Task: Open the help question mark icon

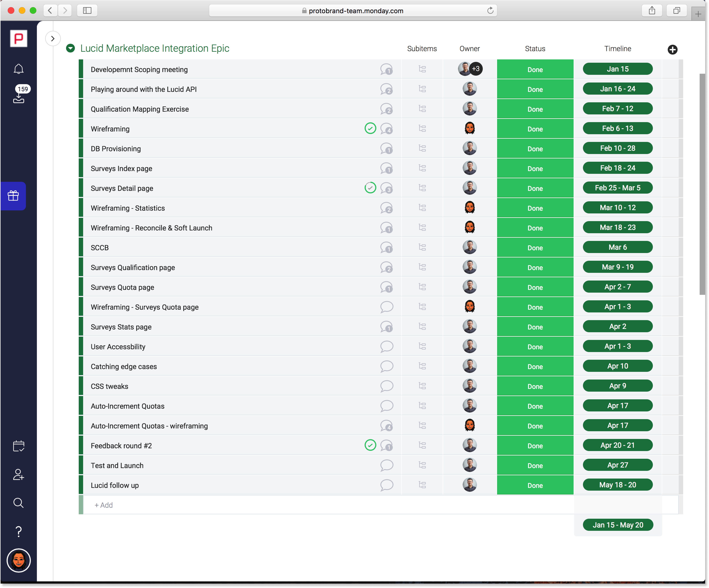Action: [19, 532]
